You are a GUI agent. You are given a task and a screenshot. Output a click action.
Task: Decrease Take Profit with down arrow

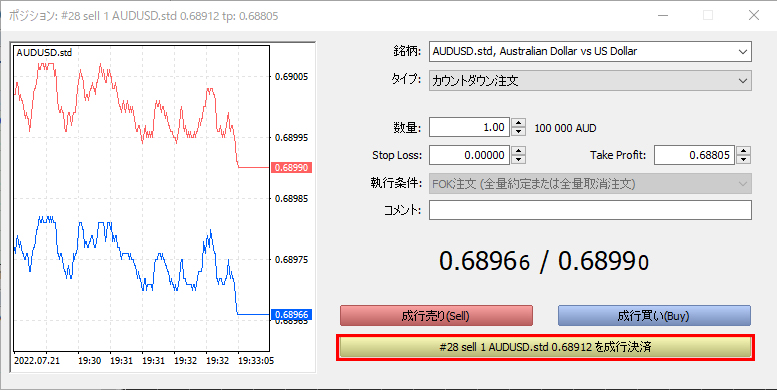point(743,160)
